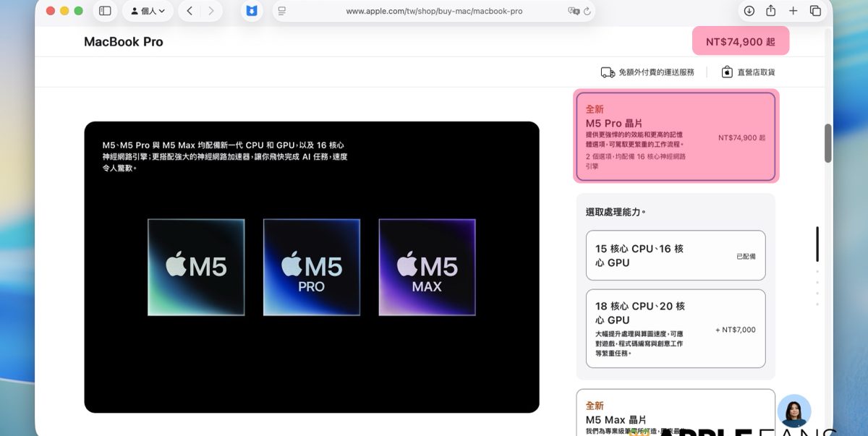Go back to the previous page
The width and height of the screenshot is (868, 436).
190,11
